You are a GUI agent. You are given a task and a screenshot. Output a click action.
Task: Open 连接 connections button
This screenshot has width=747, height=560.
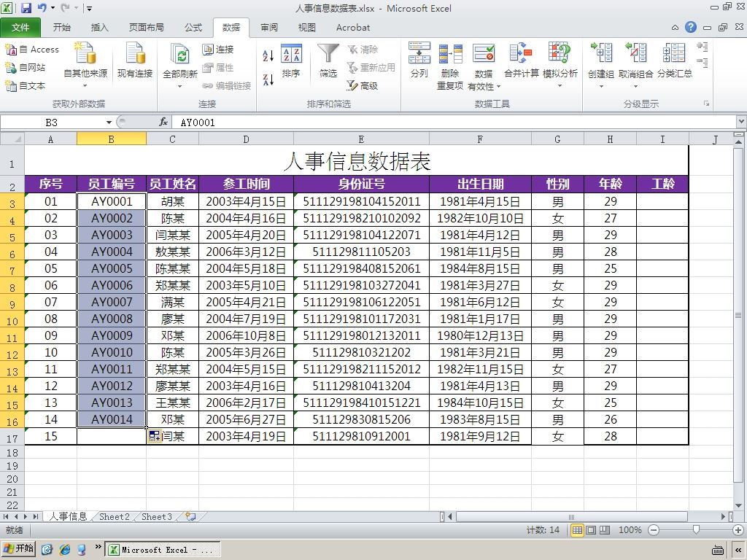click(x=217, y=50)
